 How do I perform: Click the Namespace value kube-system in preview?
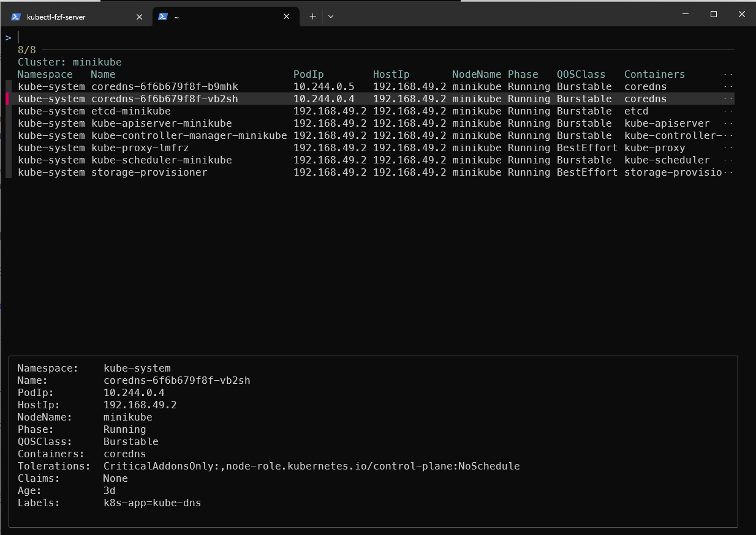coord(137,368)
